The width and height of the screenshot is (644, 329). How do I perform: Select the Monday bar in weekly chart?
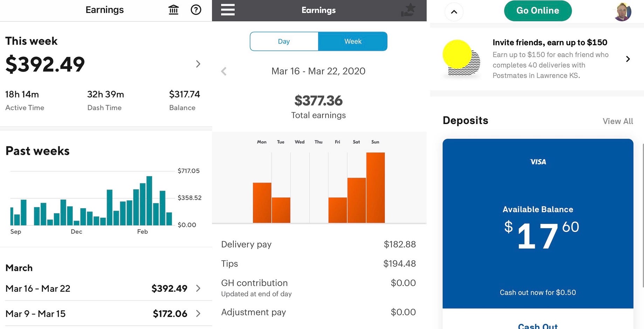coord(262,203)
